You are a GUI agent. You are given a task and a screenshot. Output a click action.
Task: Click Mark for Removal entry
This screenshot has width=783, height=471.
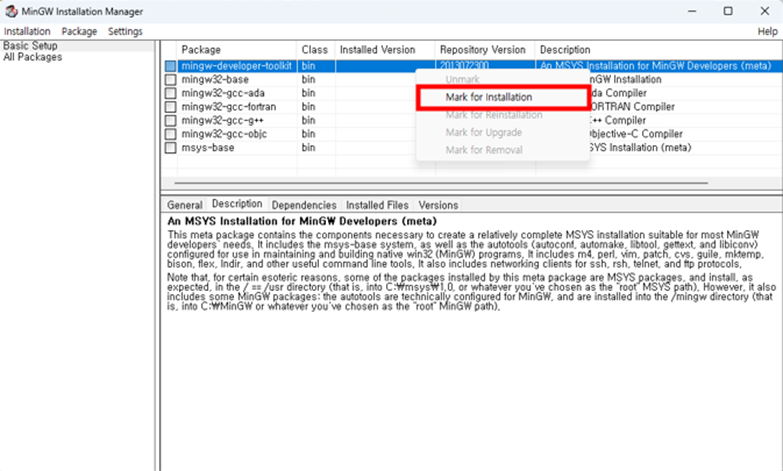point(484,150)
